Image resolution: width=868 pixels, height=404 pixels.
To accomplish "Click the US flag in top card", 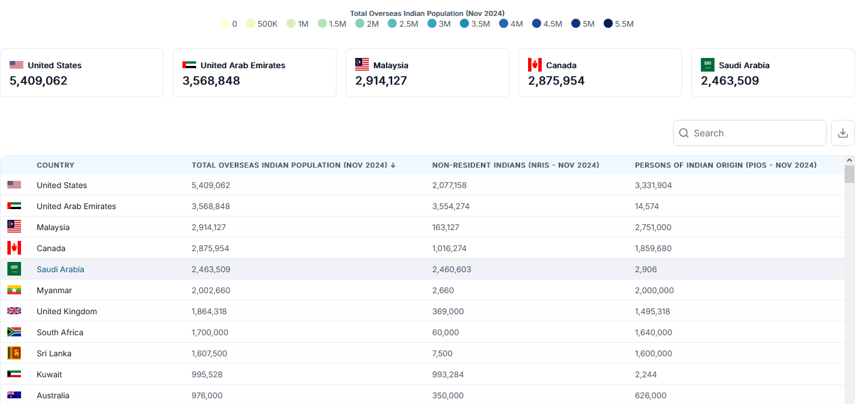I will (16, 65).
